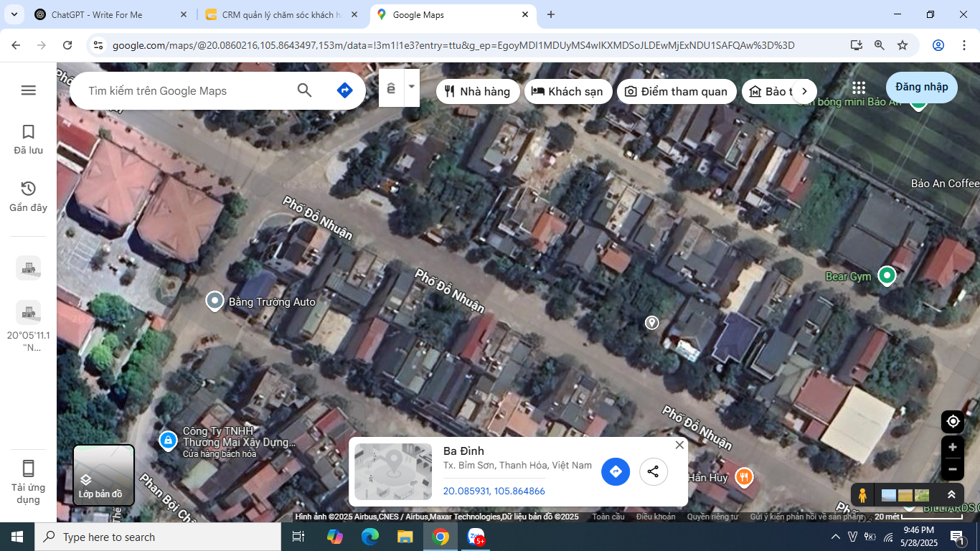Click the Type here to search box
The image size is (980, 551).
coord(158,537)
